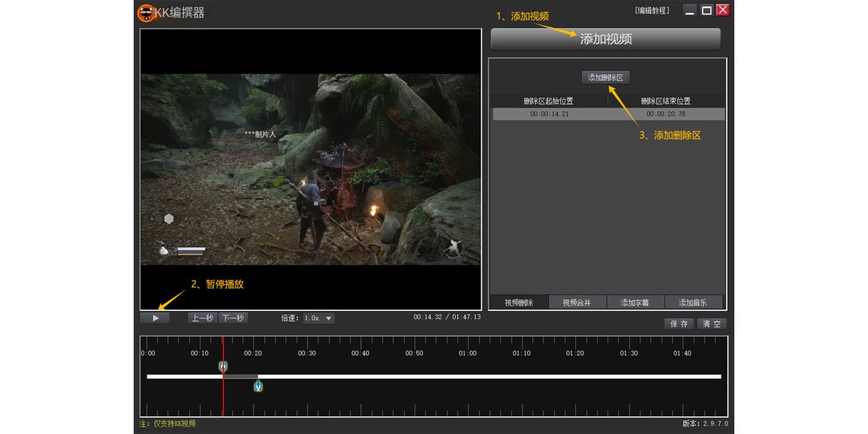Save the project with the 保存 button

pyautogui.click(x=679, y=324)
